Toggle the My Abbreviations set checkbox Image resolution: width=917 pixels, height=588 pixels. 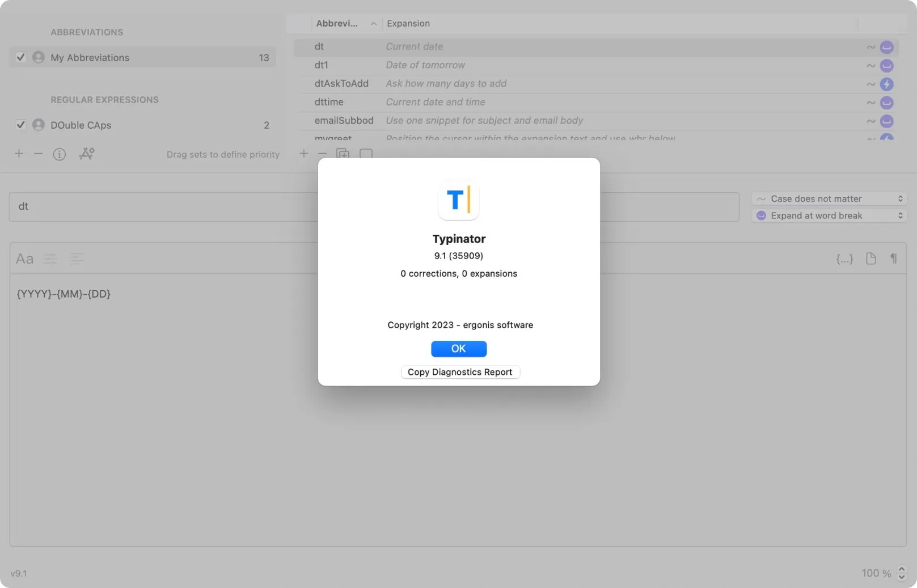20,57
